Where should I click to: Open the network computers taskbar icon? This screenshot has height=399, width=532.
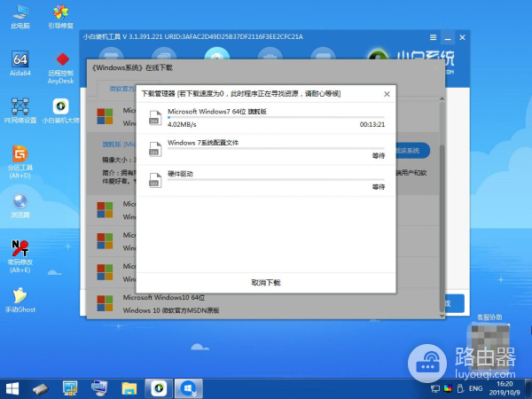(x=70, y=389)
